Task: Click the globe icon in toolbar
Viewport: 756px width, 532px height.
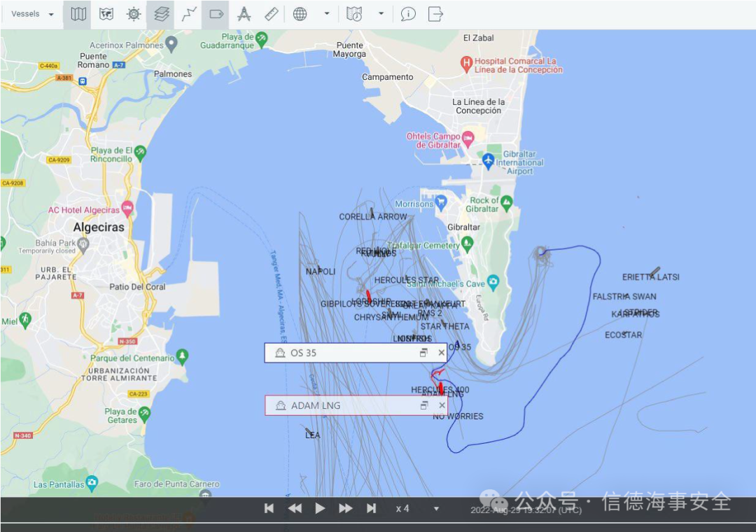Action: point(300,14)
